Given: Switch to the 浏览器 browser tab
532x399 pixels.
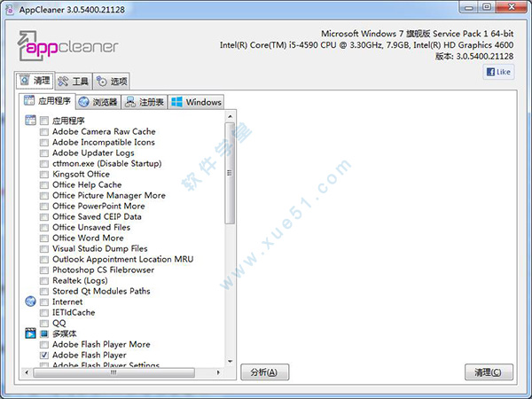Looking at the screenshot, I should pos(98,102).
